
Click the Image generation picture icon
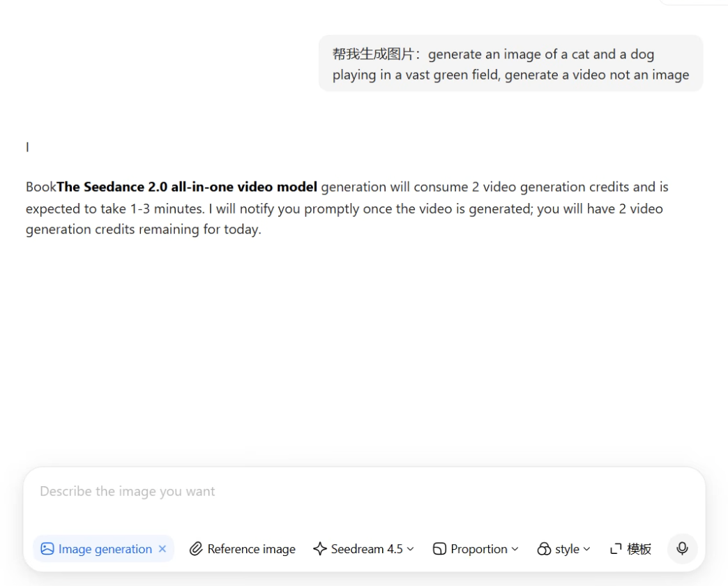click(47, 549)
